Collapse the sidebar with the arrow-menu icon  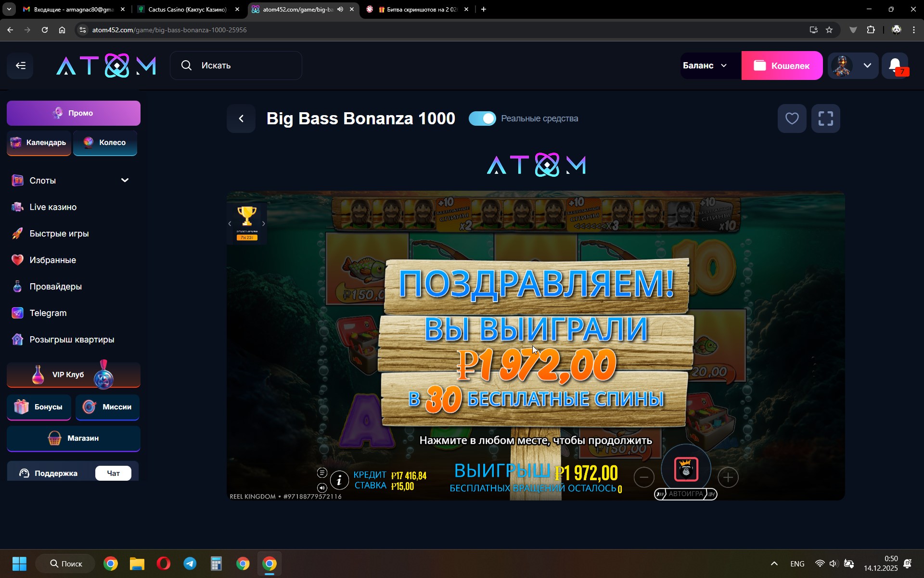pyautogui.click(x=20, y=66)
